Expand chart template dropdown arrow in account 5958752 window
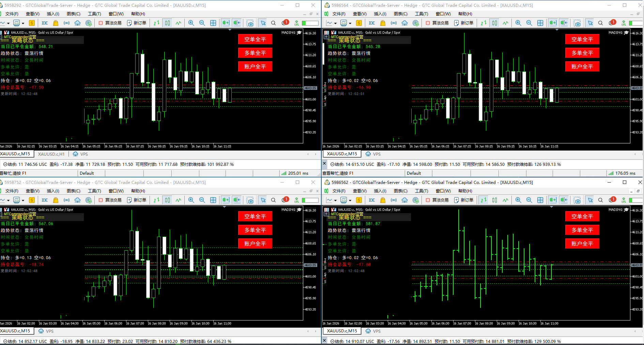644x345 pixels. pos(23,201)
